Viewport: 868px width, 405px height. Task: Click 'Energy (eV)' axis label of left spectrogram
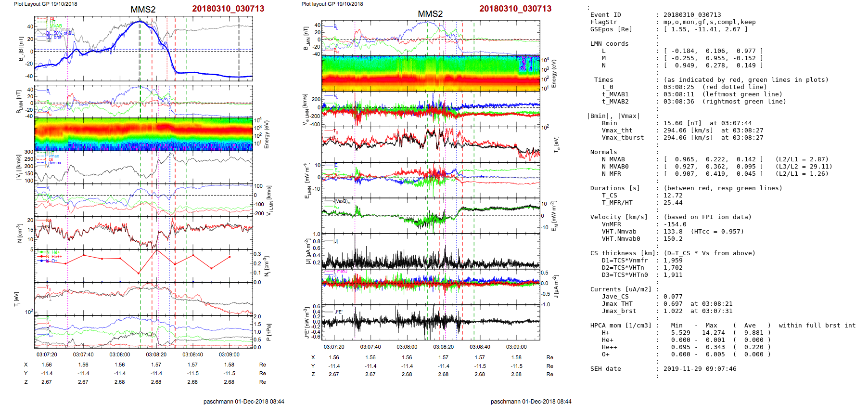pyautogui.click(x=267, y=134)
